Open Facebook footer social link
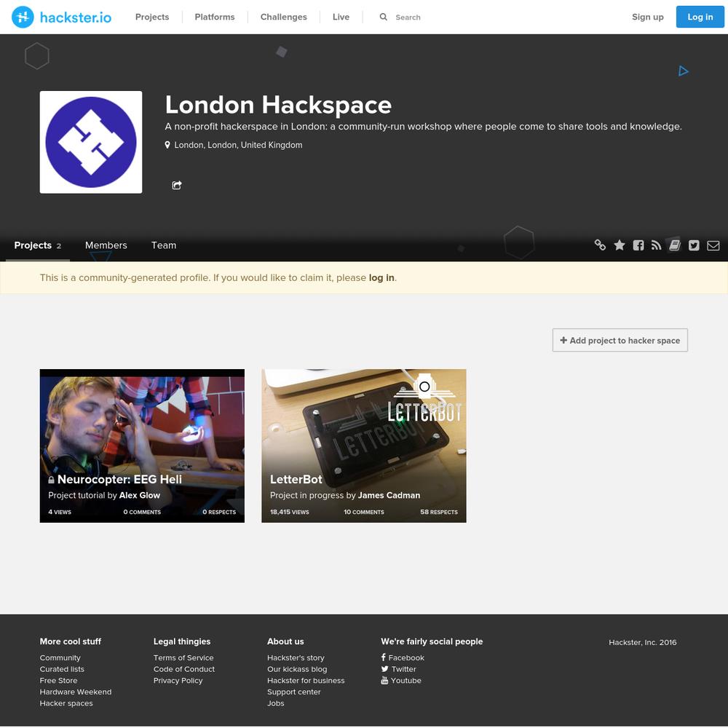Screen dimensions: 728x728 pyautogui.click(x=403, y=658)
